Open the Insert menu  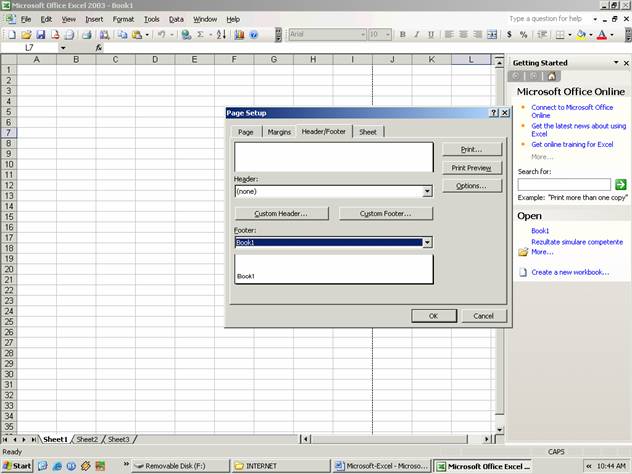(94, 19)
